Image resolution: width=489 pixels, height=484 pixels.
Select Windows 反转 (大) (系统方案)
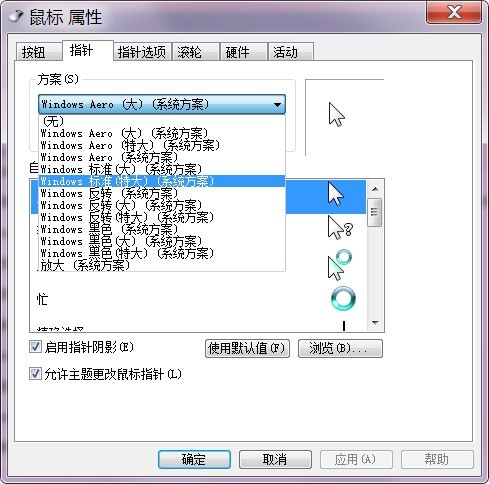coord(162,205)
